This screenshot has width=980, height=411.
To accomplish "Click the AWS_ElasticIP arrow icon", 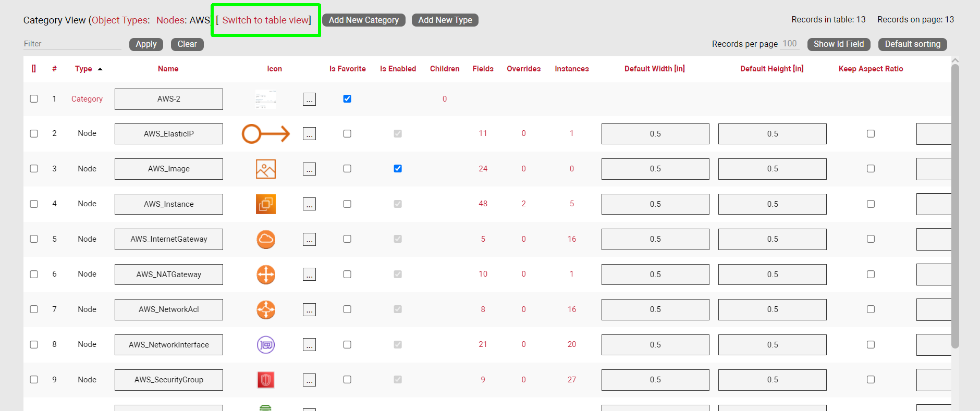I will click(265, 134).
